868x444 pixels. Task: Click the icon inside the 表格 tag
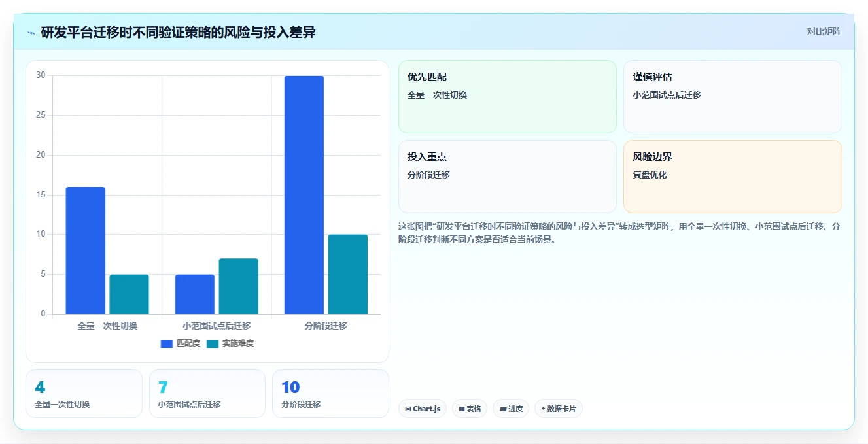462,409
